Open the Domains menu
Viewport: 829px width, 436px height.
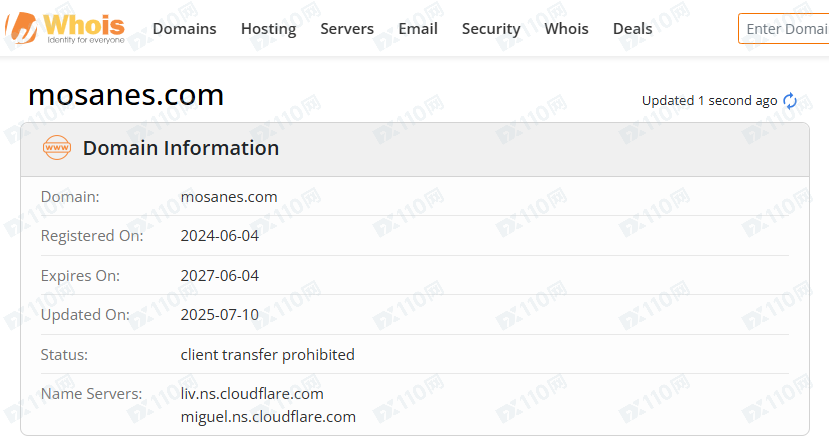pyautogui.click(x=184, y=29)
